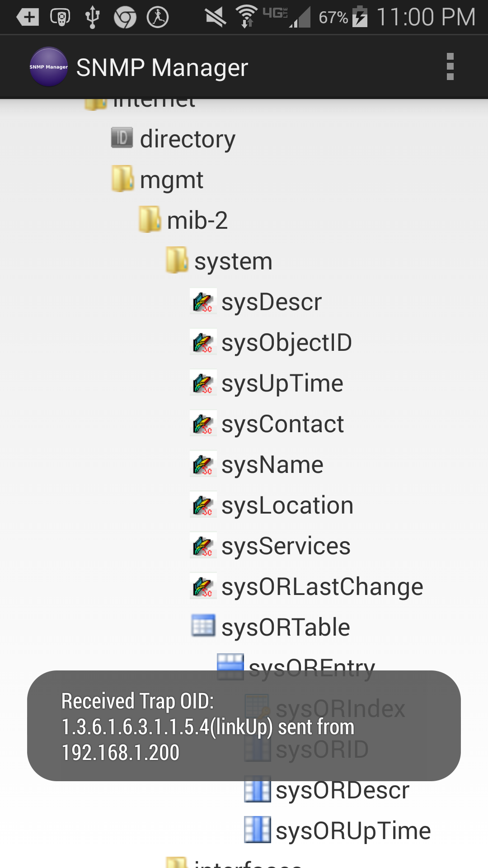
Task: Select the sysLocation entry
Action: 287,505
